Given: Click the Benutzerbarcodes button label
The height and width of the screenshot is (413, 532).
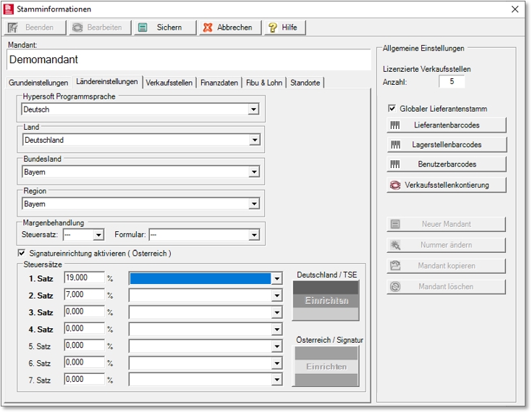Looking at the screenshot, I should [x=447, y=164].
